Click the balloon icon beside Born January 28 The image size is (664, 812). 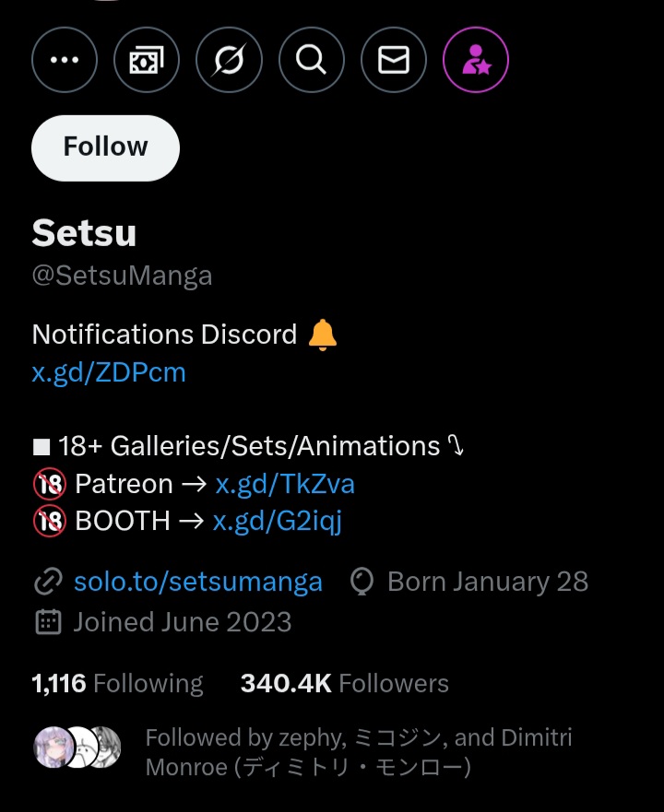(362, 582)
